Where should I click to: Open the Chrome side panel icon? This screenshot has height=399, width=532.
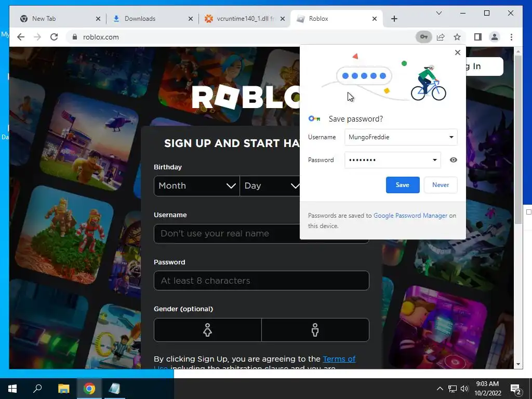[x=478, y=37]
